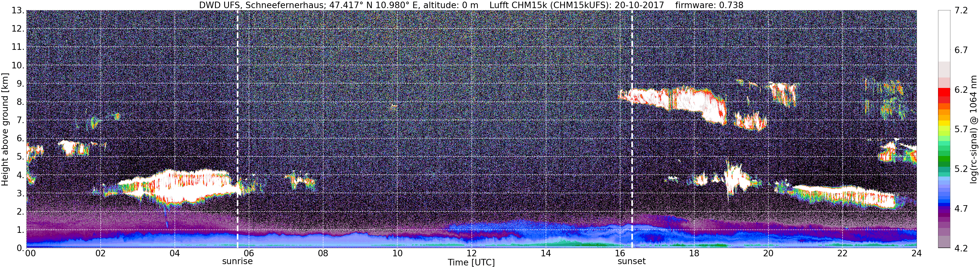Click the "11." height axis tick label
The image size is (980, 269).
[x=18, y=47]
